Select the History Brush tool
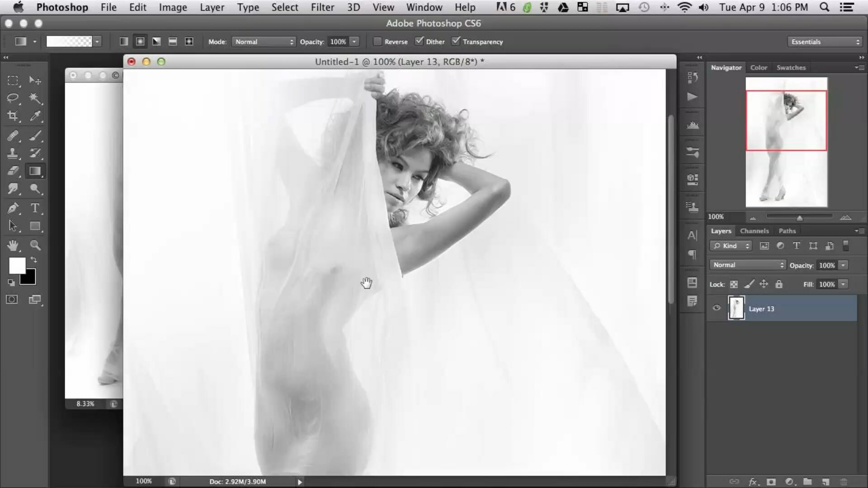 (35, 153)
